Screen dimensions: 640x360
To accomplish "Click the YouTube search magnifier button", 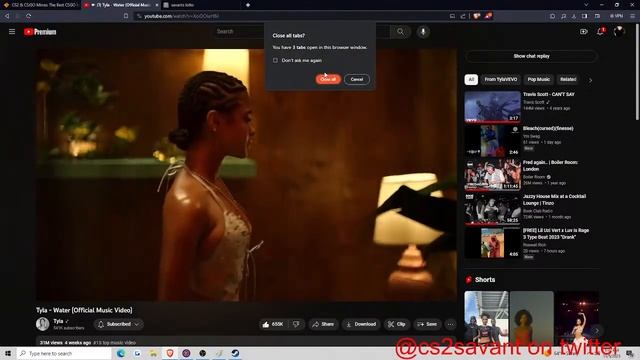I will coord(400,31).
